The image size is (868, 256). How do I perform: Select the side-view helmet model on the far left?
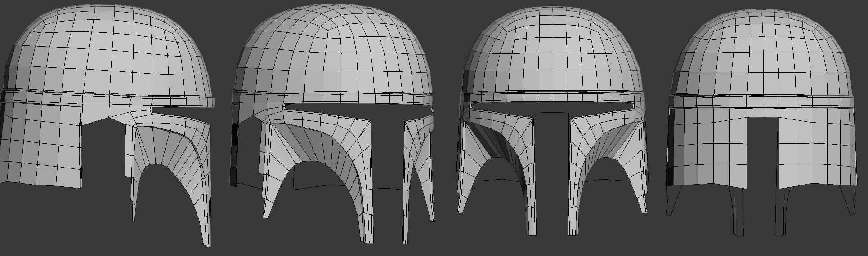pos(107,126)
